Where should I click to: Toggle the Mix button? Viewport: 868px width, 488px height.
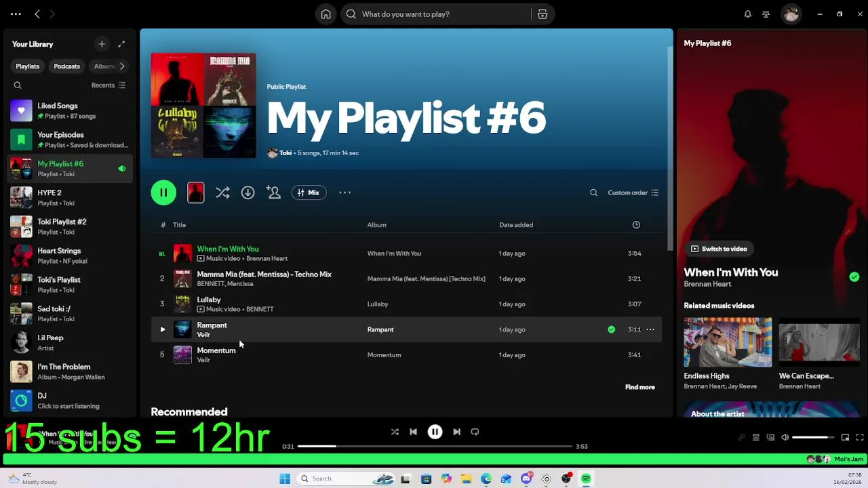pos(309,192)
